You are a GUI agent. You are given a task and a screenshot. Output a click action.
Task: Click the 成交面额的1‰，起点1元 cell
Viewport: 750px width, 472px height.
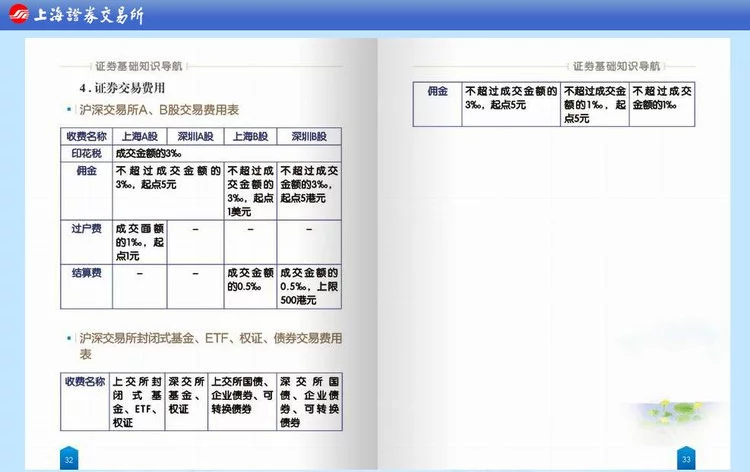pyautogui.click(x=140, y=242)
